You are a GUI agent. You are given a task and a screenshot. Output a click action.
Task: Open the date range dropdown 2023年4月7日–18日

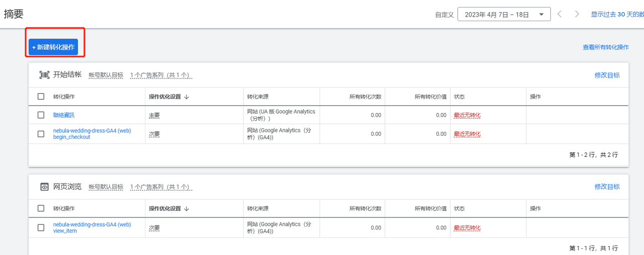point(504,15)
